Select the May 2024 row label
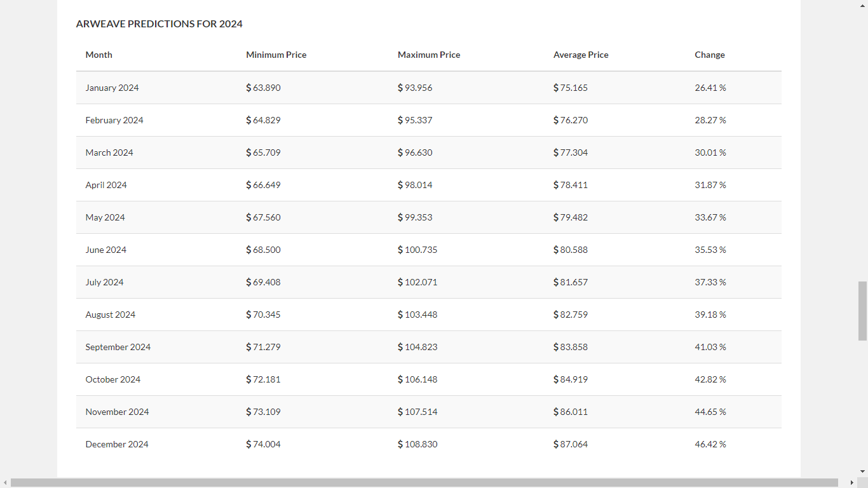The image size is (868, 488). [105, 217]
